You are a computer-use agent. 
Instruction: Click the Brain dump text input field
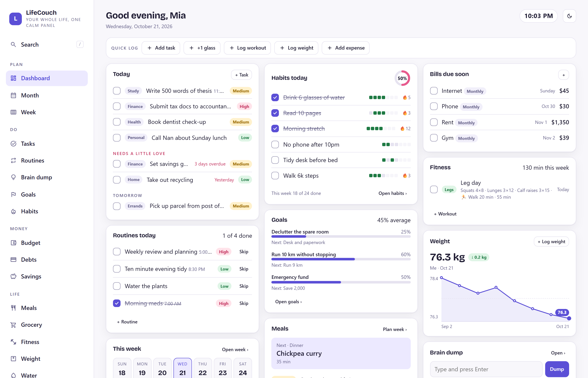(486, 369)
